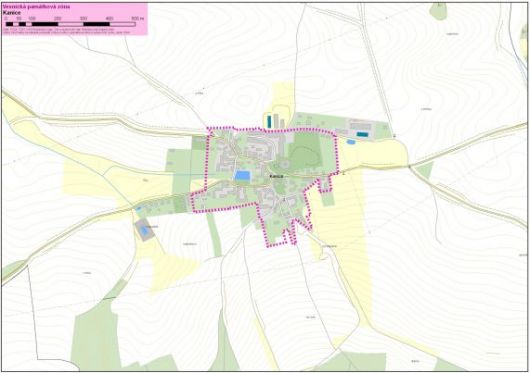Select the black scale bar in legend
This screenshot has height=373, width=530.
[71, 24]
